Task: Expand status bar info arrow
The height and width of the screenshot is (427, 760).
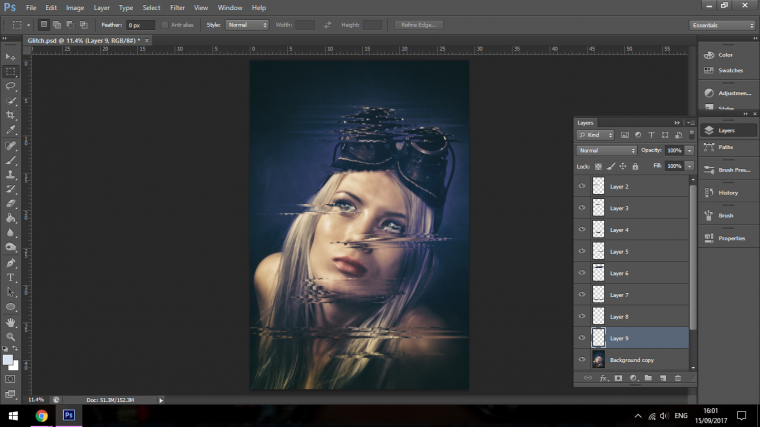Action: coord(161,400)
